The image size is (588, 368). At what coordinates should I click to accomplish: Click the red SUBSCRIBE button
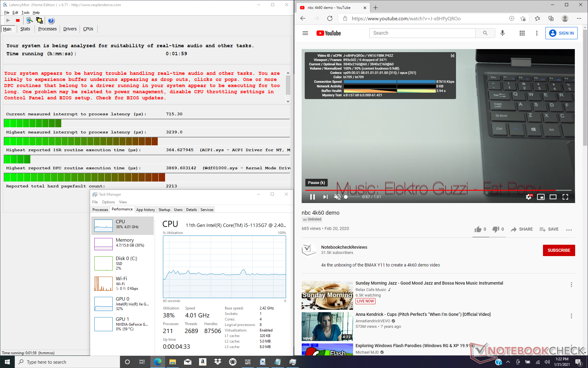click(x=559, y=250)
